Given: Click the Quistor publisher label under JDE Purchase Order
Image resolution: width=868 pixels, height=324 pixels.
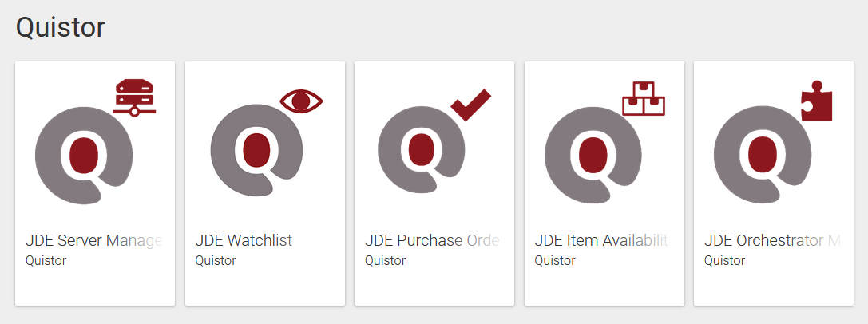Looking at the screenshot, I should [x=386, y=260].
